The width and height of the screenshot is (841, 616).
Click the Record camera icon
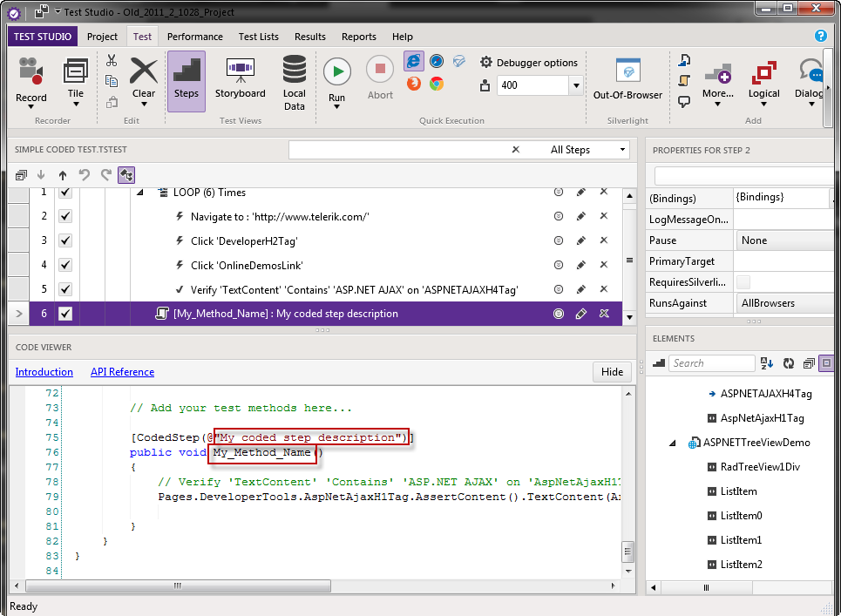(x=31, y=71)
